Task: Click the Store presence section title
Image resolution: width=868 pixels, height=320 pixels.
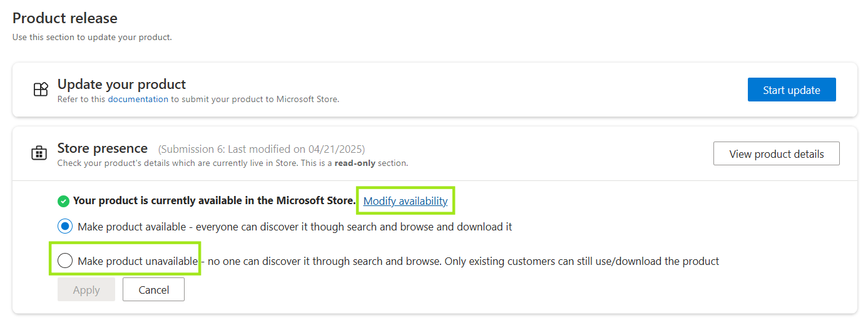Action: point(102,148)
